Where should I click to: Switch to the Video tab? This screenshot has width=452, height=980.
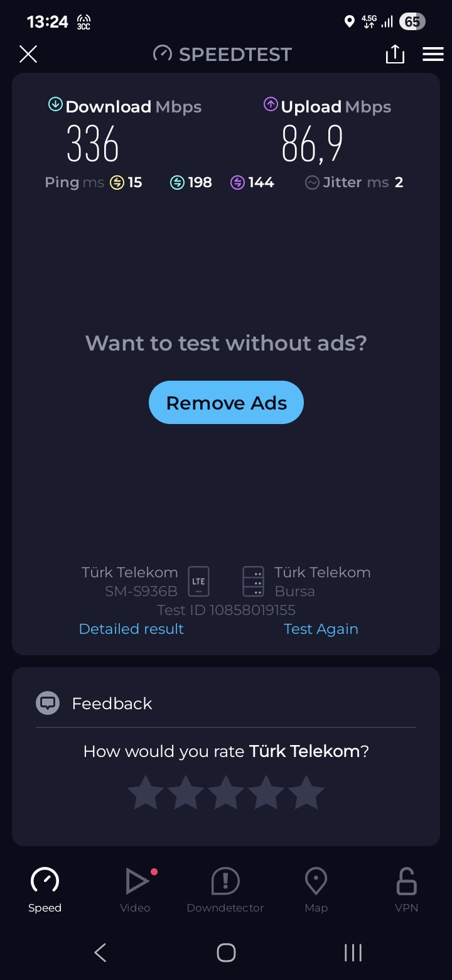[x=135, y=890]
